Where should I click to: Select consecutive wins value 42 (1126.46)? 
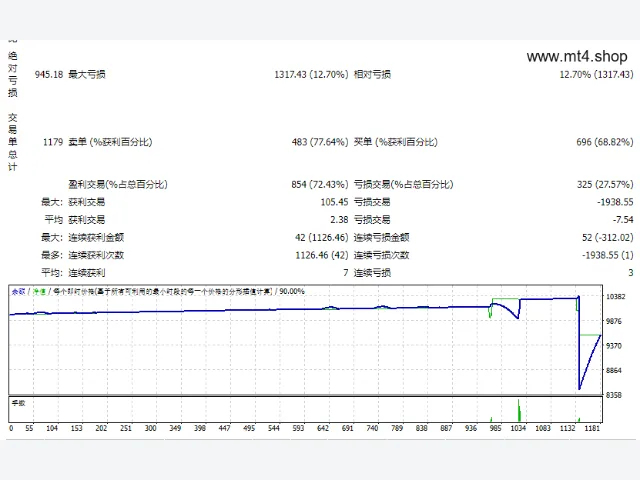[x=321, y=238]
